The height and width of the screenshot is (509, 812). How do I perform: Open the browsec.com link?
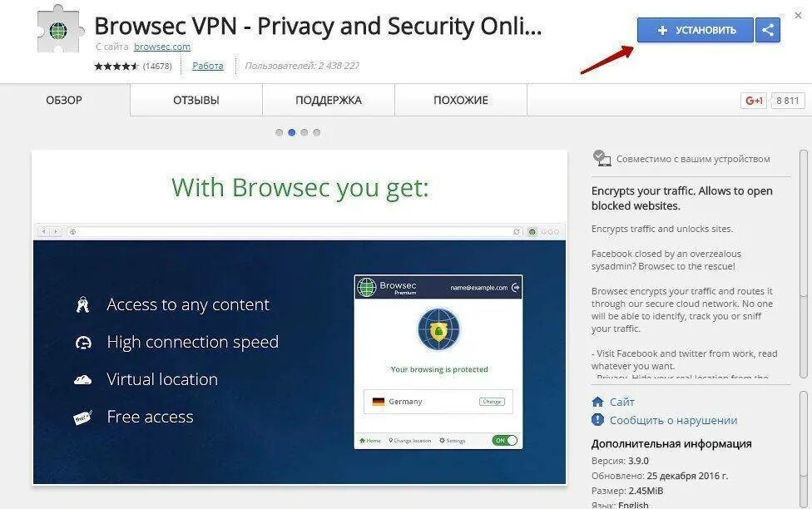pyautogui.click(x=162, y=47)
